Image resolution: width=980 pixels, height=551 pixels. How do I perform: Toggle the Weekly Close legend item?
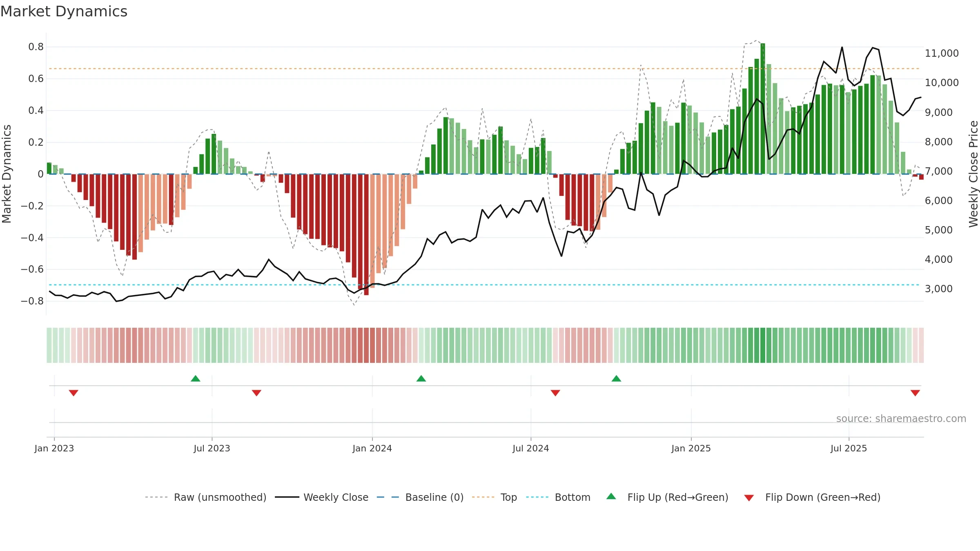(x=322, y=497)
